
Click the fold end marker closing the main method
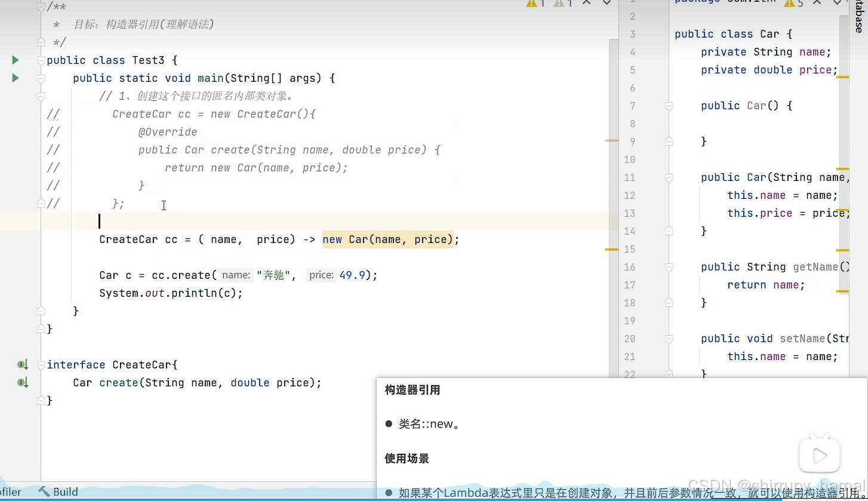(41, 311)
